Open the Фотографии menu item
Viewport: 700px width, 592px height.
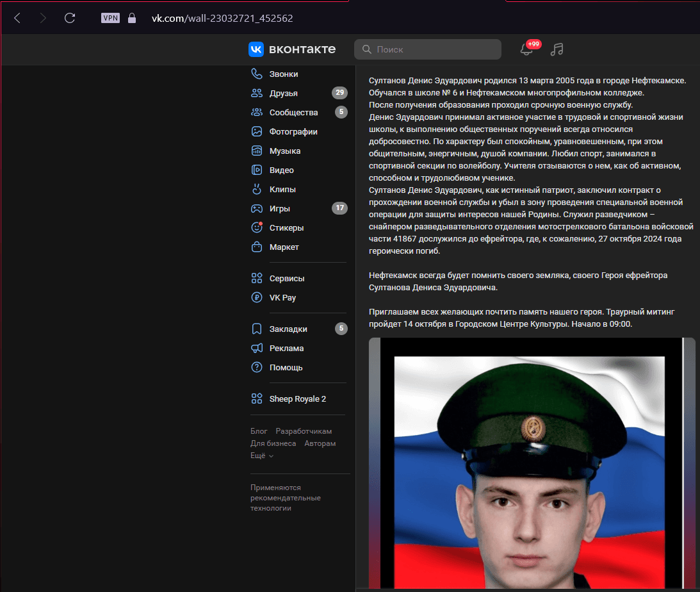tap(293, 132)
